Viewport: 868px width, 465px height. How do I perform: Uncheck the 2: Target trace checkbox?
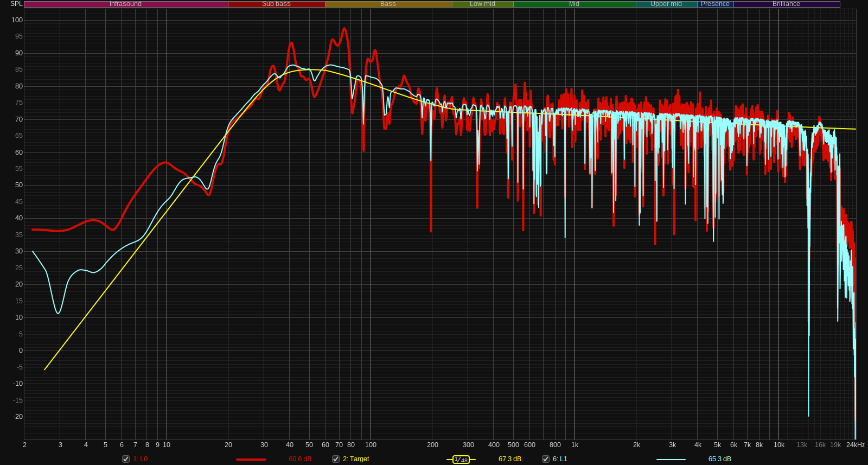click(x=336, y=459)
